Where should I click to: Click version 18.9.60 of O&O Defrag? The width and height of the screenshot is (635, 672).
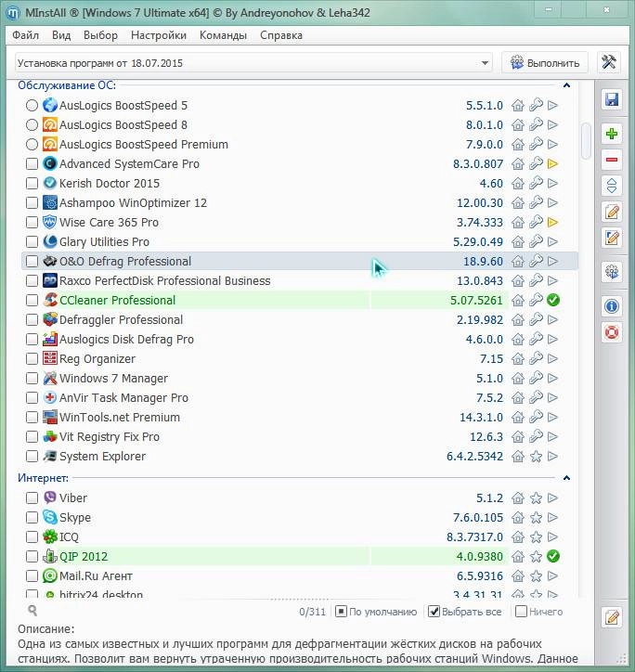(483, 262)
